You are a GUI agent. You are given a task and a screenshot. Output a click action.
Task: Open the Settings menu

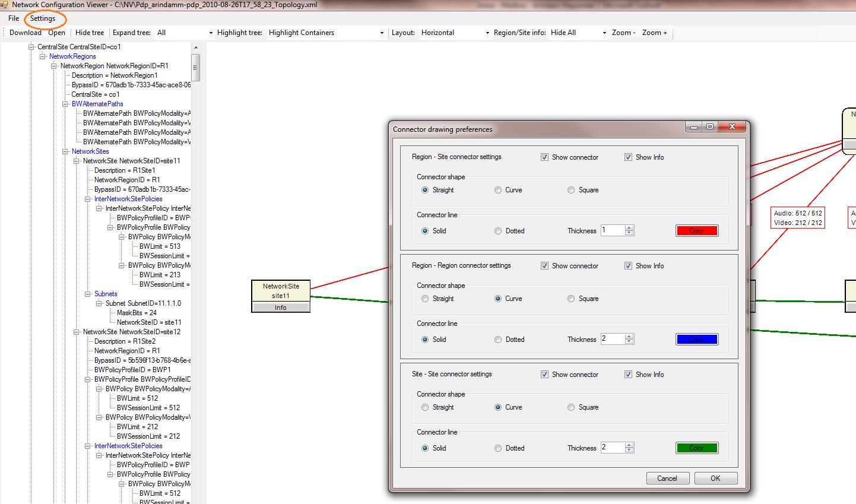(43, 18)
